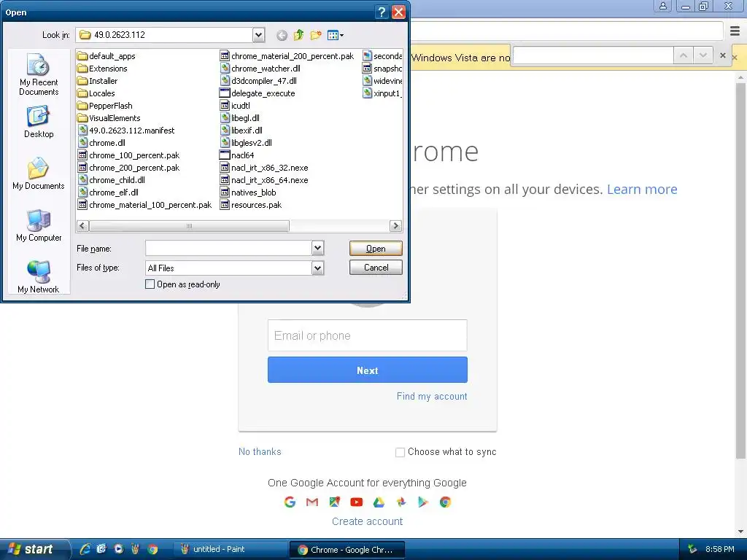The height and width of the screenshot is (560, 747).
Task: Select the Installer folder
Action: point(97,81)
